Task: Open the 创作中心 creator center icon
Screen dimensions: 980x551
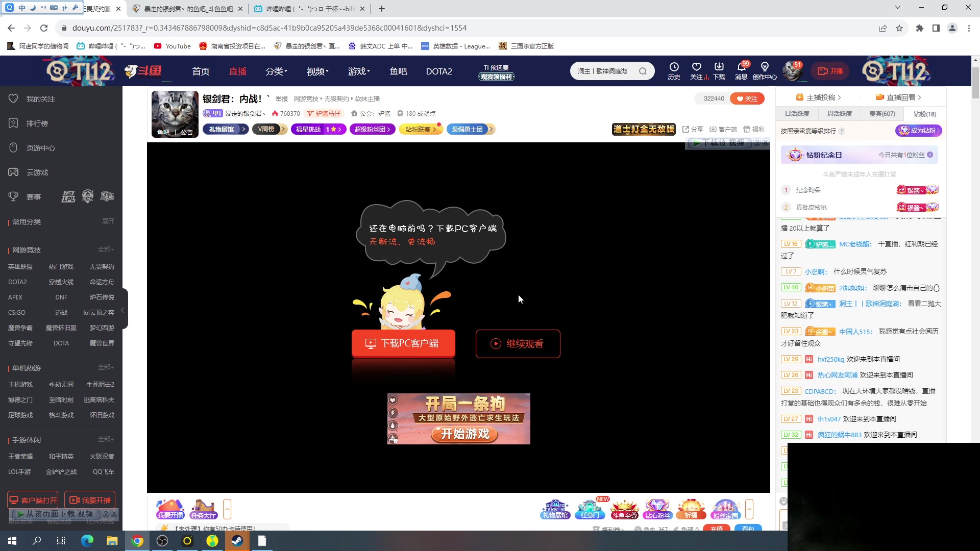Action: (x=764, y=70)
